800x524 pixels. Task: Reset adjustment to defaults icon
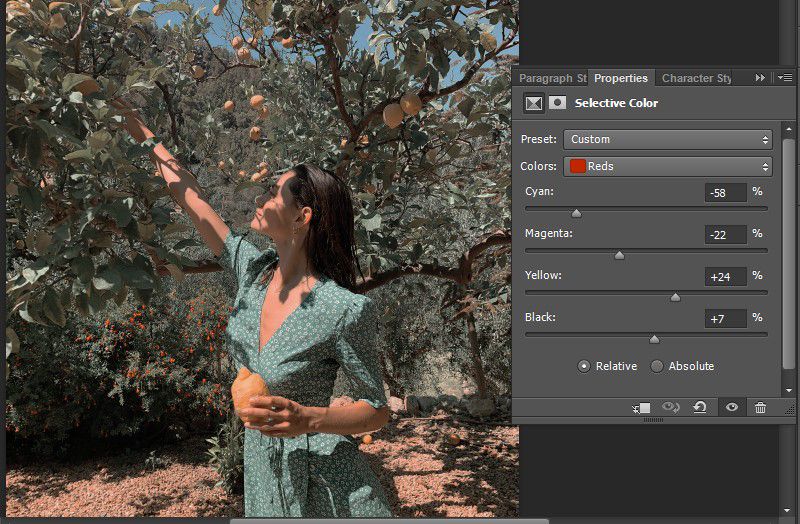pyautogui.click(x=700, y=407)
